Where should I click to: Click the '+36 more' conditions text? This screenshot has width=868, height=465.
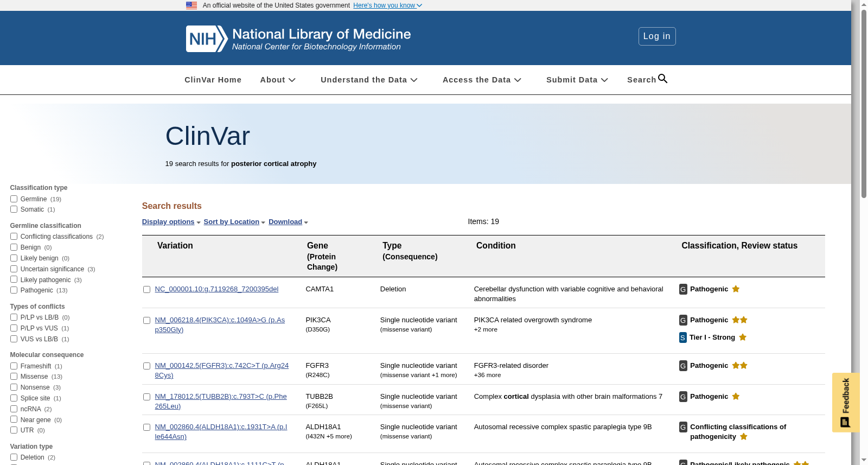click(487, 375)
